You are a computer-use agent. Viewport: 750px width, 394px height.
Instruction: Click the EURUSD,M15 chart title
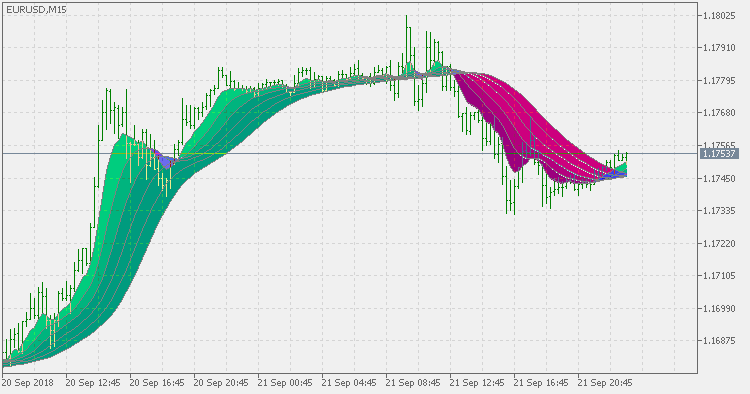pos(36,9)
